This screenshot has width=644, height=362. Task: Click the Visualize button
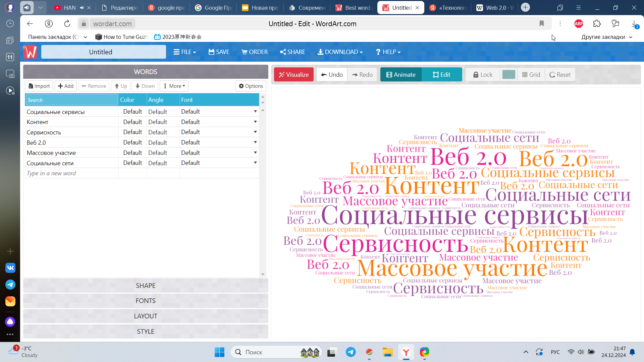(293, 74)
